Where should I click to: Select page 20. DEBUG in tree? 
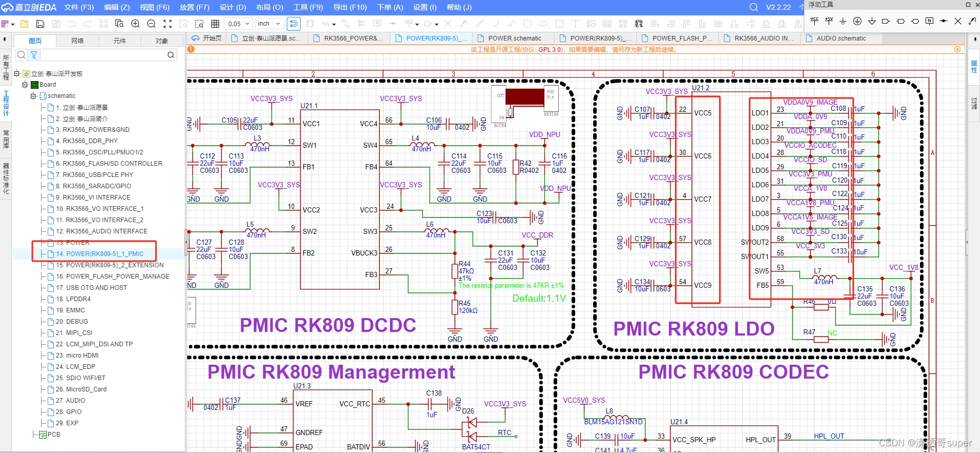[x=72, y=321]
